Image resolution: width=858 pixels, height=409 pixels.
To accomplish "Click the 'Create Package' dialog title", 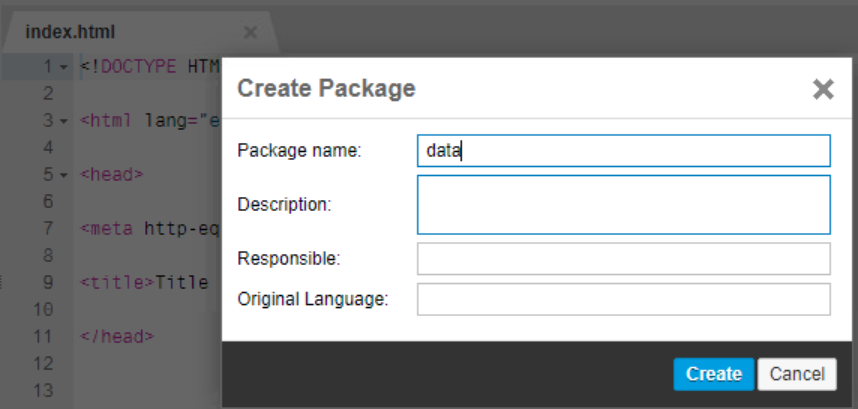I will [x=326, y=89].
